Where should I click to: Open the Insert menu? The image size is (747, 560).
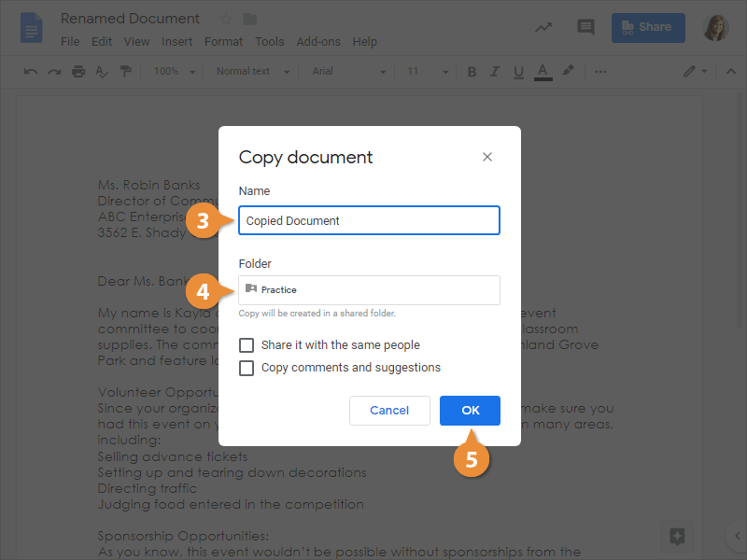pyautogui.click(x=176, y=42)
